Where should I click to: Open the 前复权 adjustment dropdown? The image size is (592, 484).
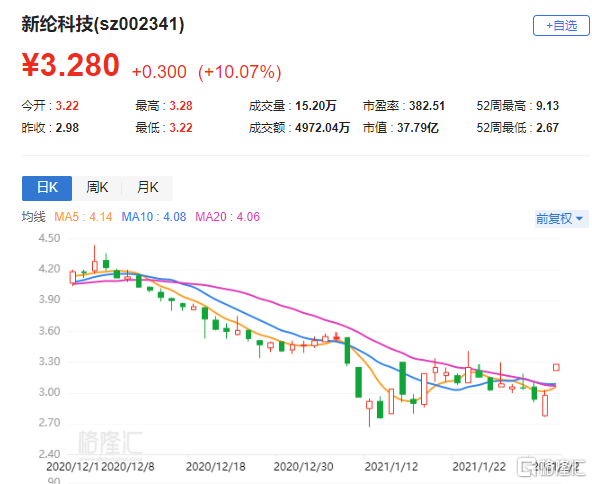560,219
